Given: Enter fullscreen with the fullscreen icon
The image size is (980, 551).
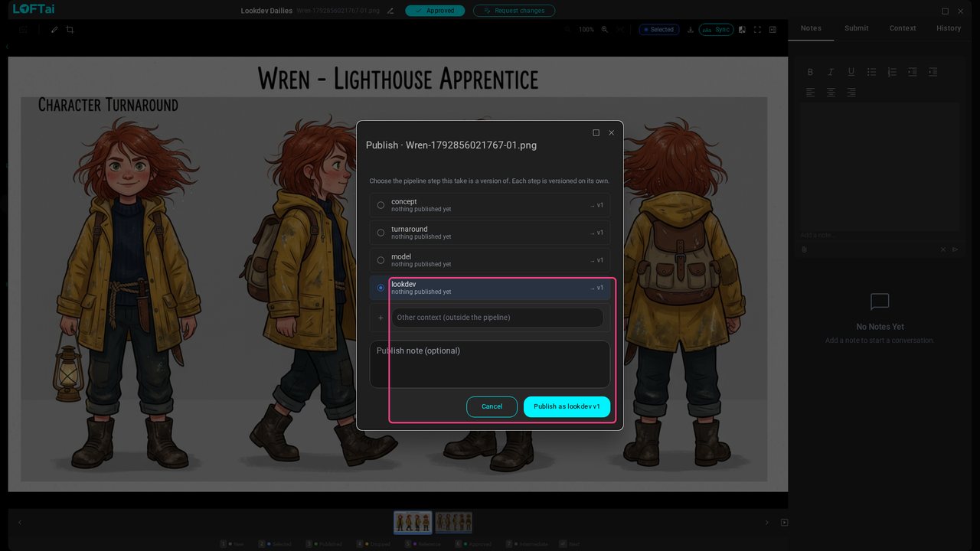Looking at the screenshot, I should point(757,30).
